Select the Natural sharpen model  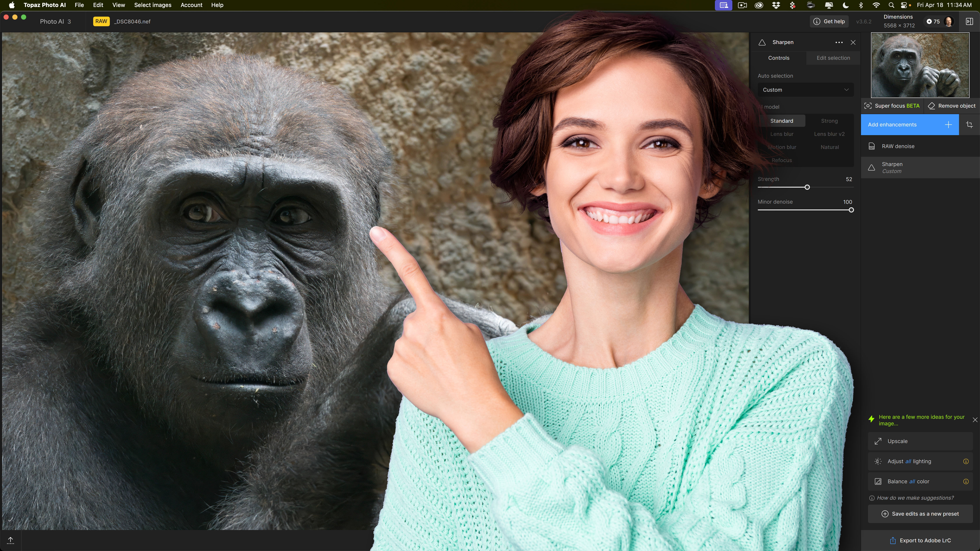829,147
